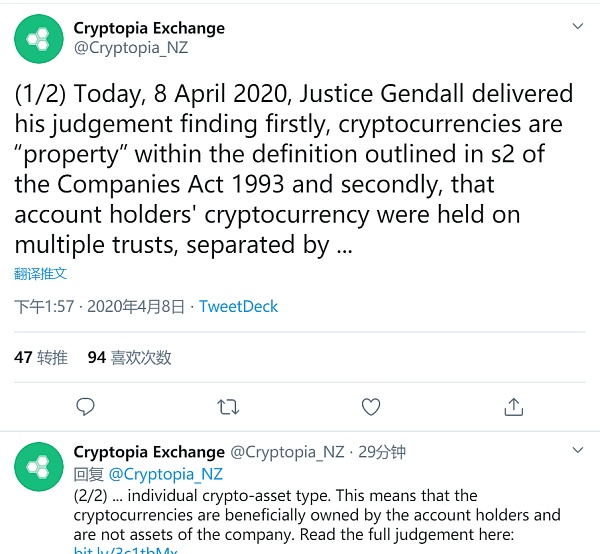The width and height of the screenshot is (600, 554).
Task: View the 94 喜欢次数 likes list
Action: point(130,357)
